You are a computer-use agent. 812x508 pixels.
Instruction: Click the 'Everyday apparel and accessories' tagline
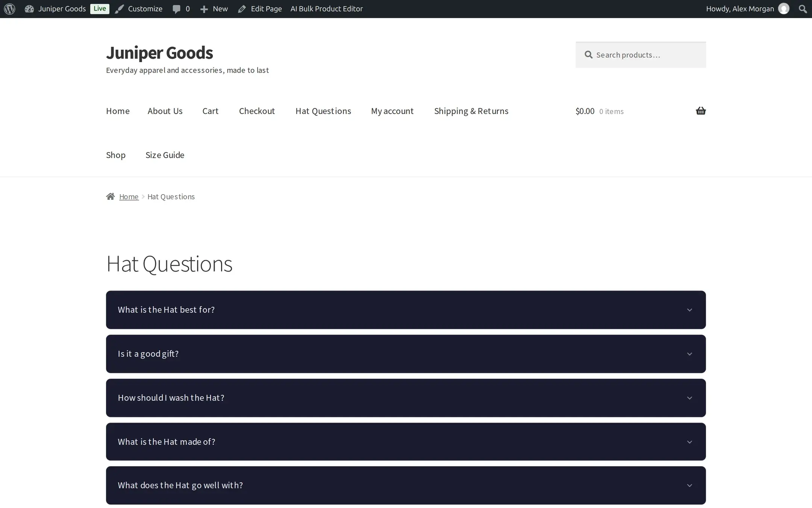point(187,70)
